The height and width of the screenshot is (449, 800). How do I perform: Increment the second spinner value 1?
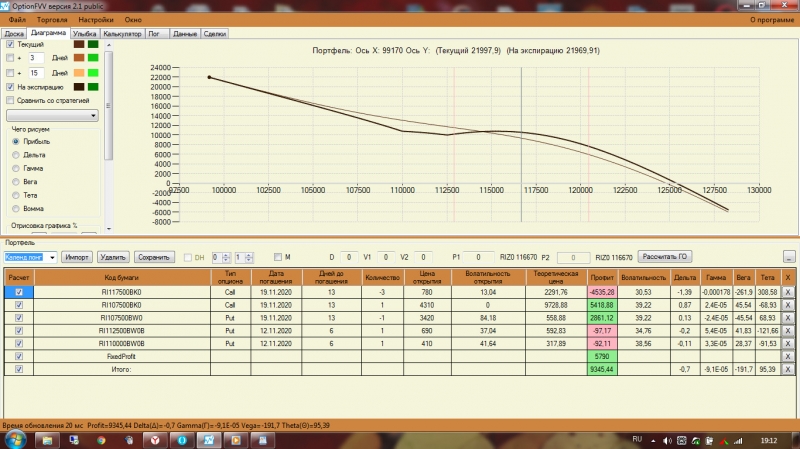(248, 255)
